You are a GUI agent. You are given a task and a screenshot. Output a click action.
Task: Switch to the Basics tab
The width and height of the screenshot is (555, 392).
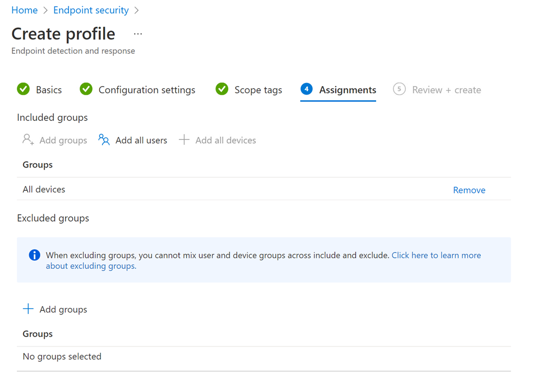point(49,90)
